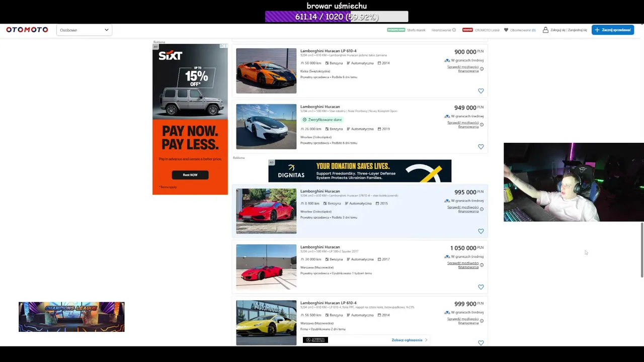644x362 pixels.
Task: Open Strefa marek link
Action: coord(416,30)
